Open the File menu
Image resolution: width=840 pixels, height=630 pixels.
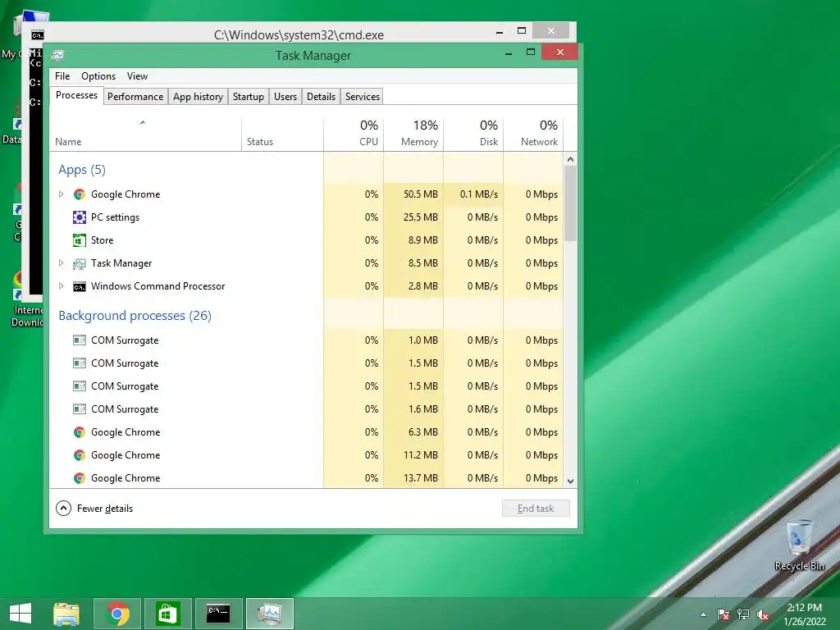62,76
